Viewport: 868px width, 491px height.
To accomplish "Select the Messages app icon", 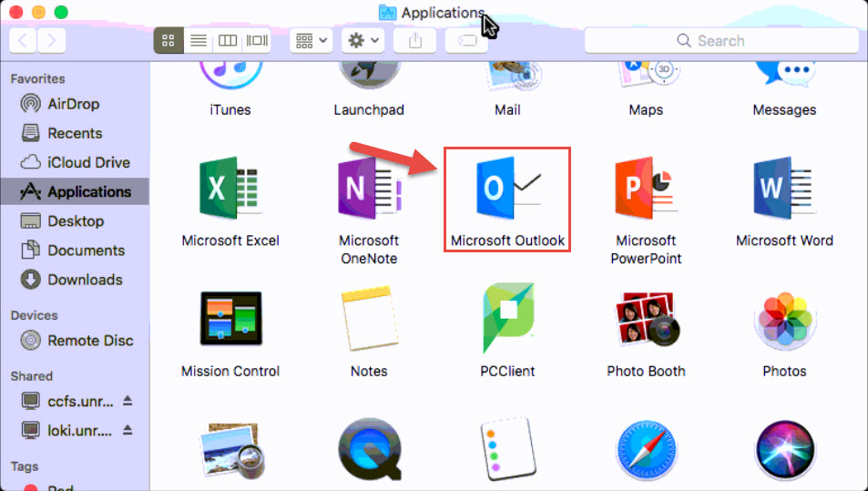I will coord(784,75).
